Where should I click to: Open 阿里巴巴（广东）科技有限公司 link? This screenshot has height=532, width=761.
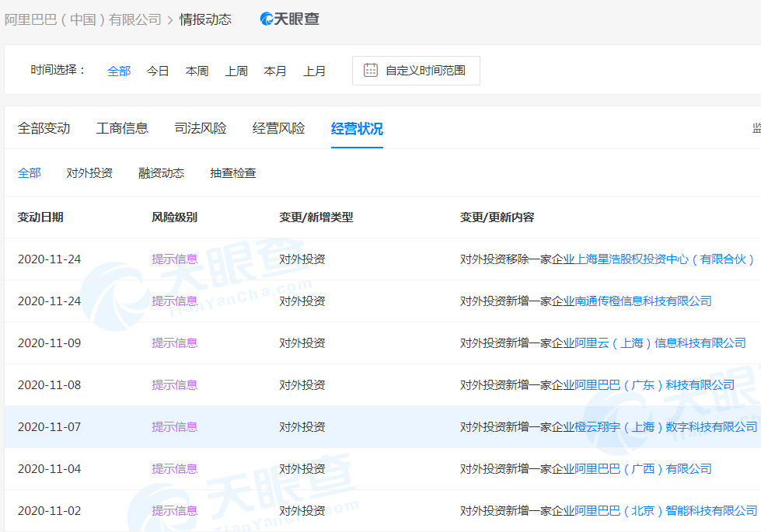(x=655, y=385)
